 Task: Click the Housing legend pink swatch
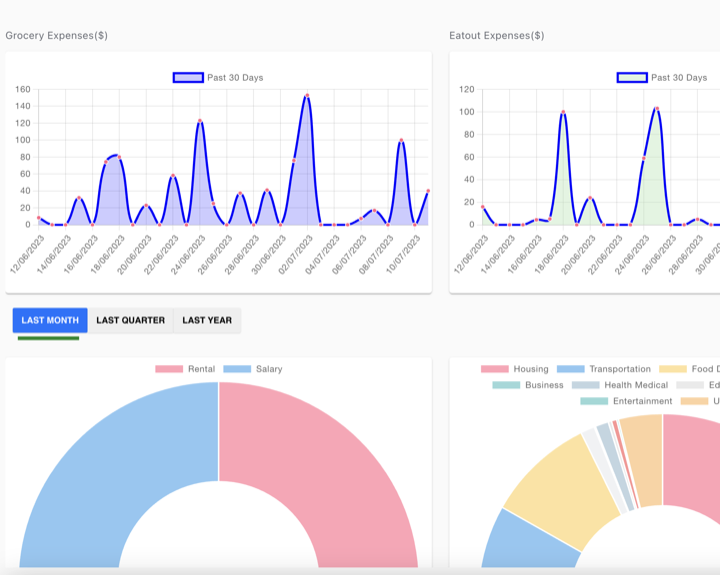coord(495,369)
